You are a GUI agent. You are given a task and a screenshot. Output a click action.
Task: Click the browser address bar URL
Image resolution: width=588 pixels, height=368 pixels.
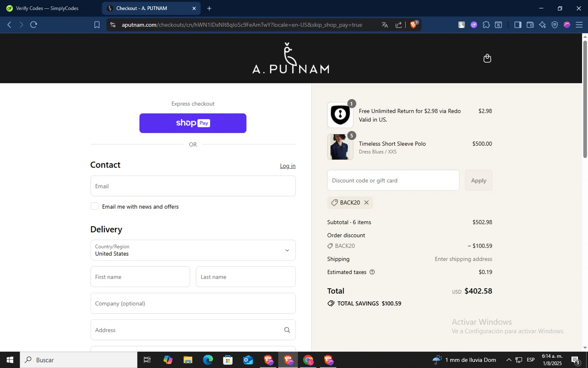(242, 25)
